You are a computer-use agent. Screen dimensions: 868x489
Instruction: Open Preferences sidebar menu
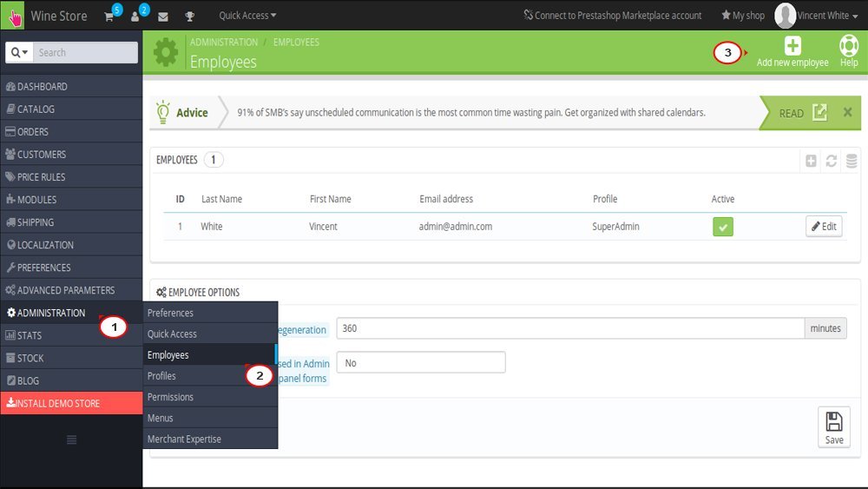(x=71, y=268)
